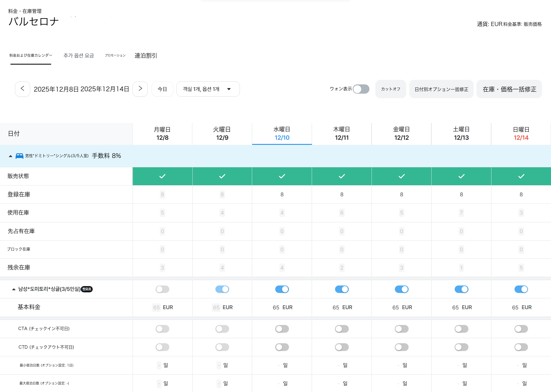Click sale status checkmark for 12/9

tap(222, 176)
